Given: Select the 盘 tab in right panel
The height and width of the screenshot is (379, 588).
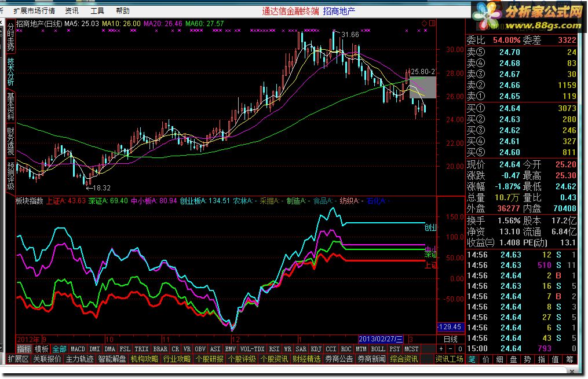Looking at the screenshot, I should [513, 359].
